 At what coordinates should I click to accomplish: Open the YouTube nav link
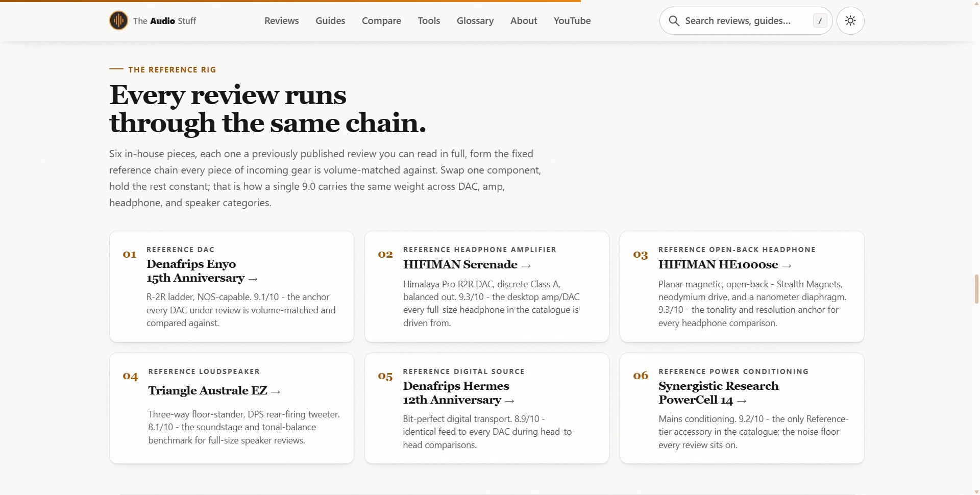[x=572, y=21]
